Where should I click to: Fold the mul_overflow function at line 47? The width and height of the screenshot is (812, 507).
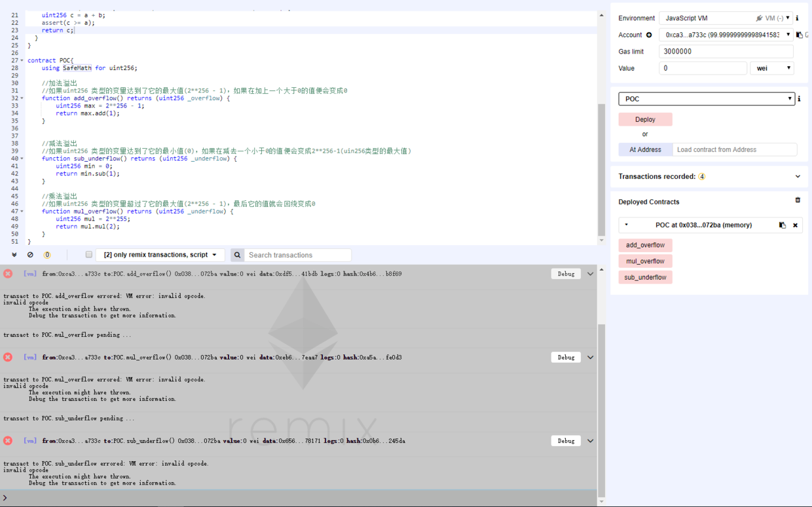click(22, 212)
